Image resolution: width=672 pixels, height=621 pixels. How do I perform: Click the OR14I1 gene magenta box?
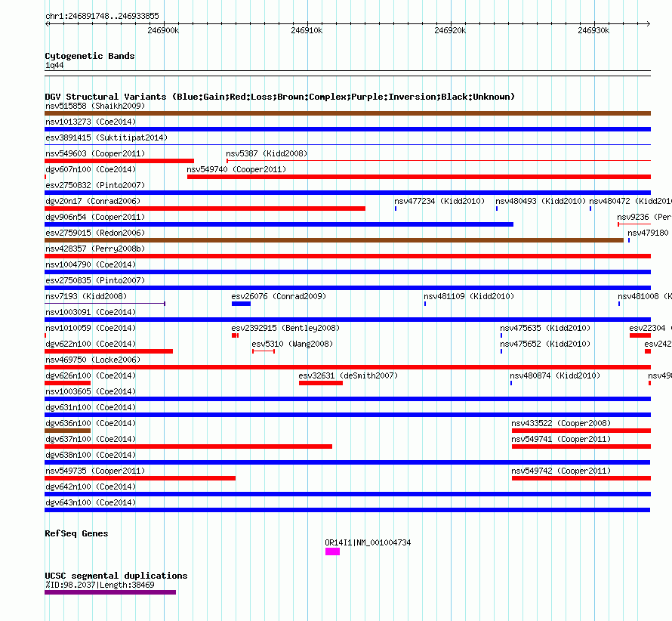(x=332, y=551)
